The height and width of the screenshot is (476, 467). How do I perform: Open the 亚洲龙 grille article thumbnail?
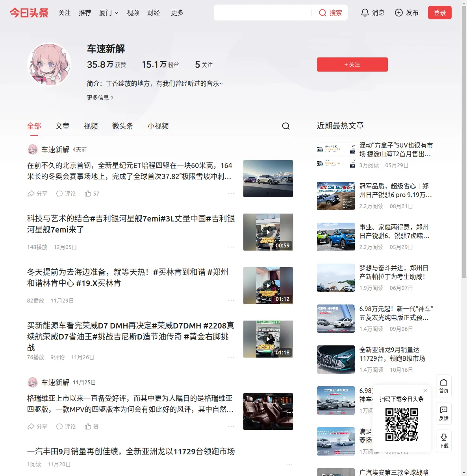click(336, 360)
